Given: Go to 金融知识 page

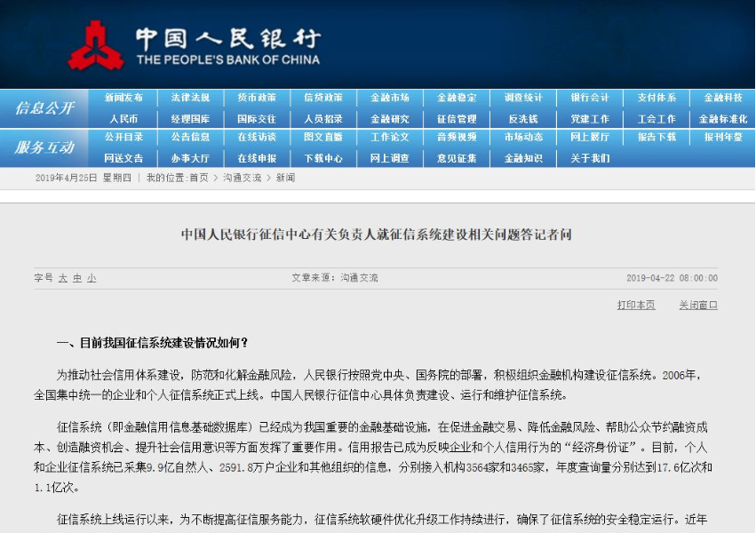Looking at the screenshot, I should pyautogui.click(x=523, y=158).
